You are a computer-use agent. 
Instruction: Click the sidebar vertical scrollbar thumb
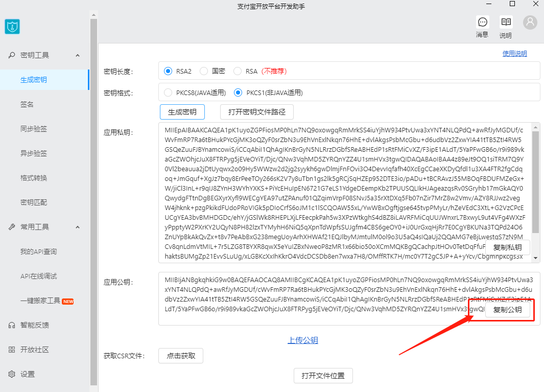click(93, 202)
